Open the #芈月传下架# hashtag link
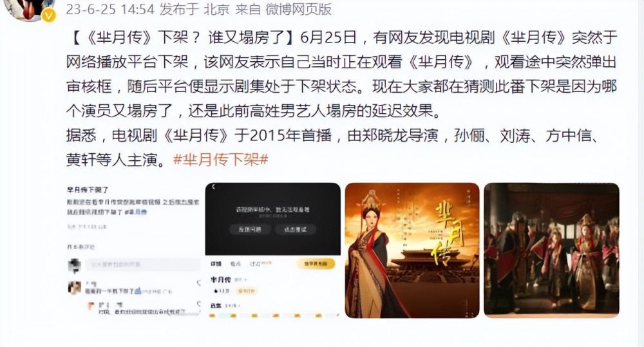Viewport: 644px width, 347px height. click(x=220, y=159)
